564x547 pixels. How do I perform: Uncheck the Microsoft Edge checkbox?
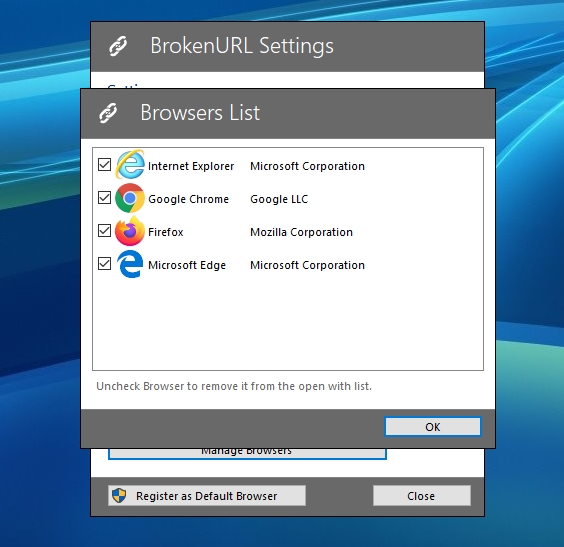point(104,264)
